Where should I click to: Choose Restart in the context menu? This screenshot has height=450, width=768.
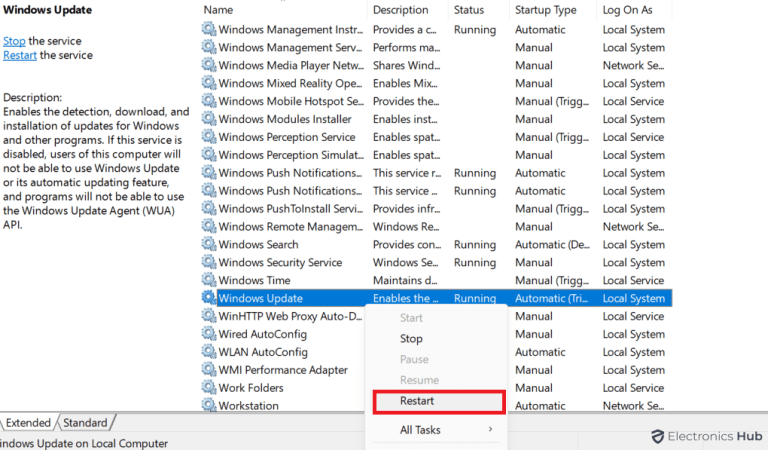click(417, 401)
